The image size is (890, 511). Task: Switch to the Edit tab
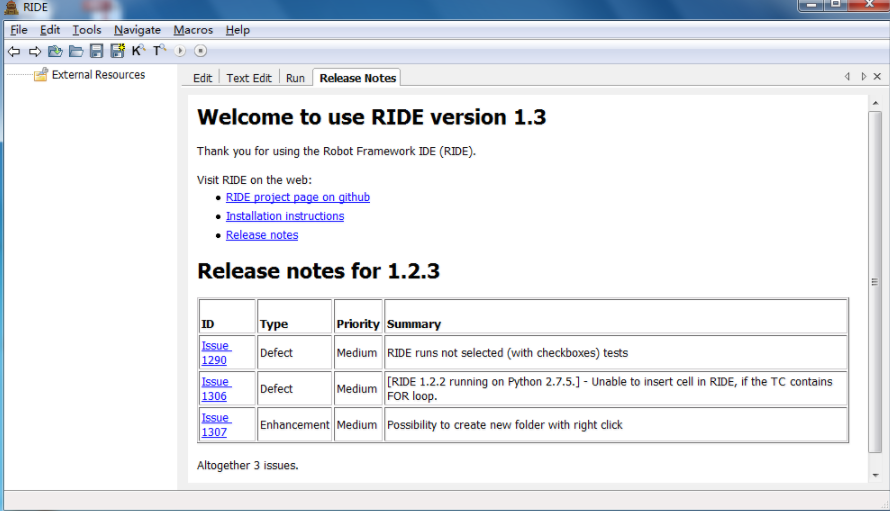point(202,78)
